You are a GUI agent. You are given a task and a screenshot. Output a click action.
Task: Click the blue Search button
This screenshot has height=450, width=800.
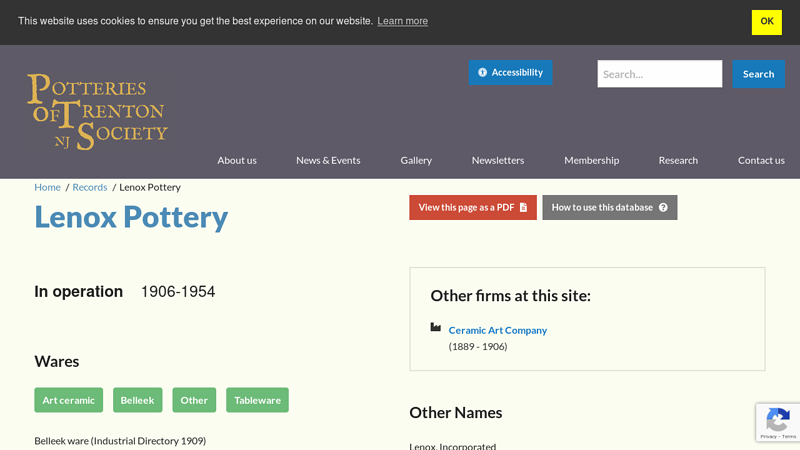(758, 74)
